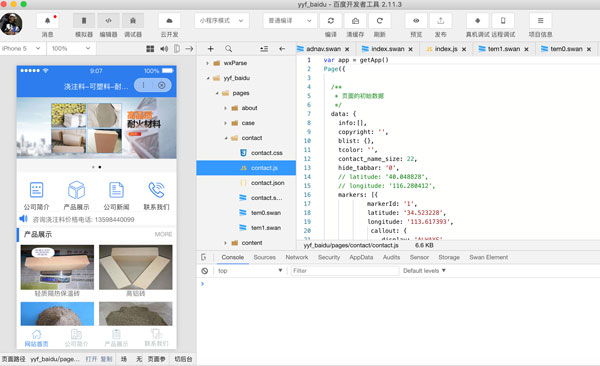Screen dimensions: 600x366
Task: Open the top context dropdown
Action: 250,271
